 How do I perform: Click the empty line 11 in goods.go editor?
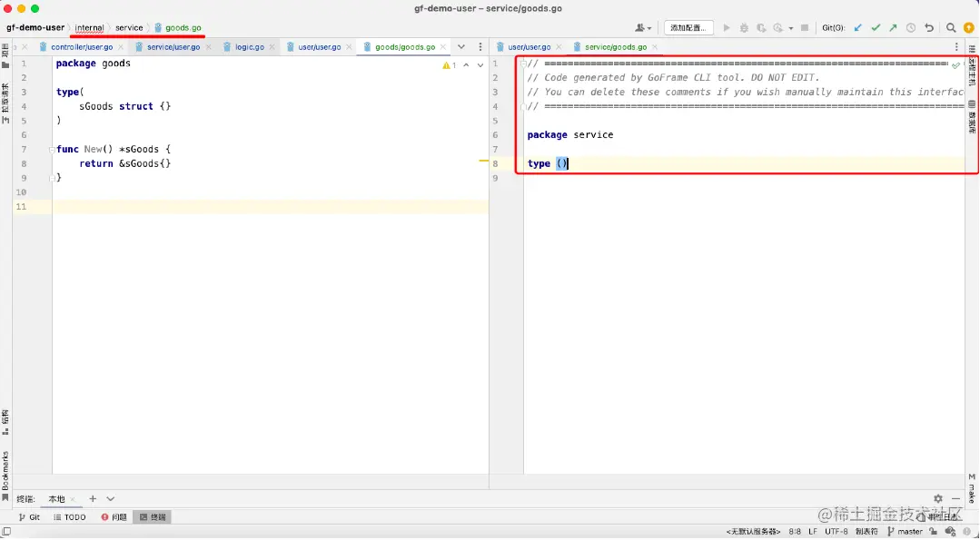270,207
